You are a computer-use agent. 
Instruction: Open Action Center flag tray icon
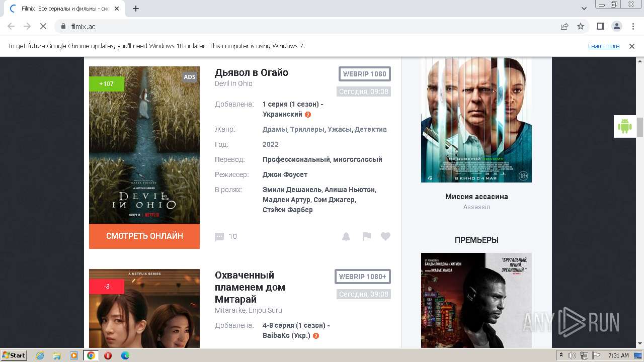[x=596, y=355]
